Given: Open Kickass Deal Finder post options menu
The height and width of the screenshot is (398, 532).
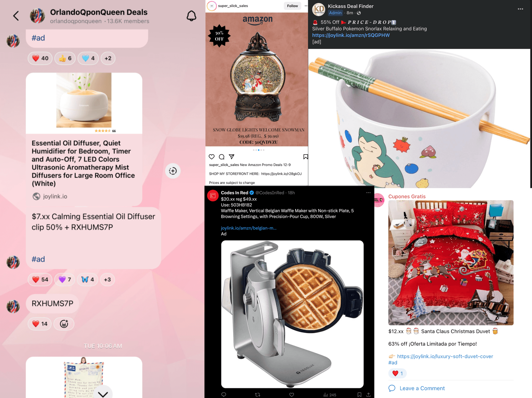Looking at the screenshot, I should coord(520,9).
